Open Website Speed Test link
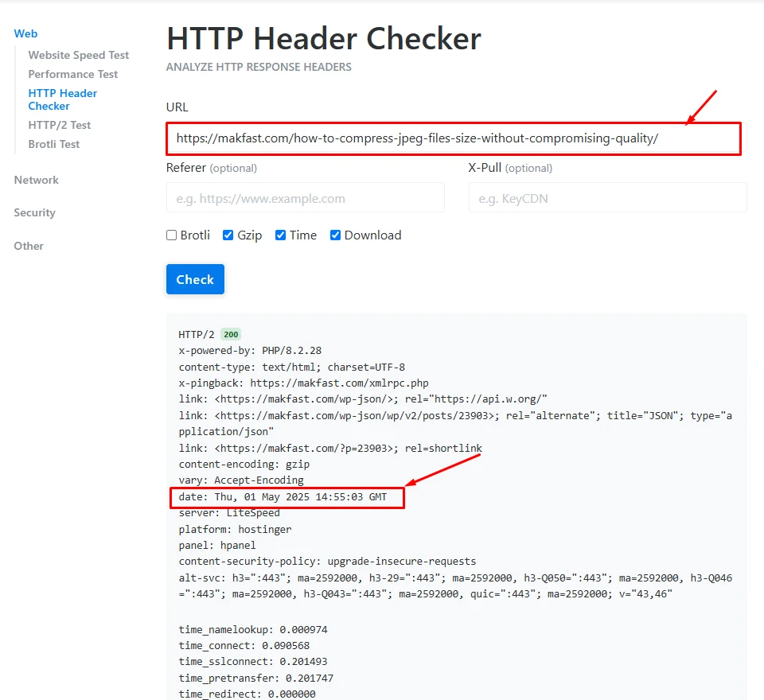 pyautogui.click(x=79, y=55)
